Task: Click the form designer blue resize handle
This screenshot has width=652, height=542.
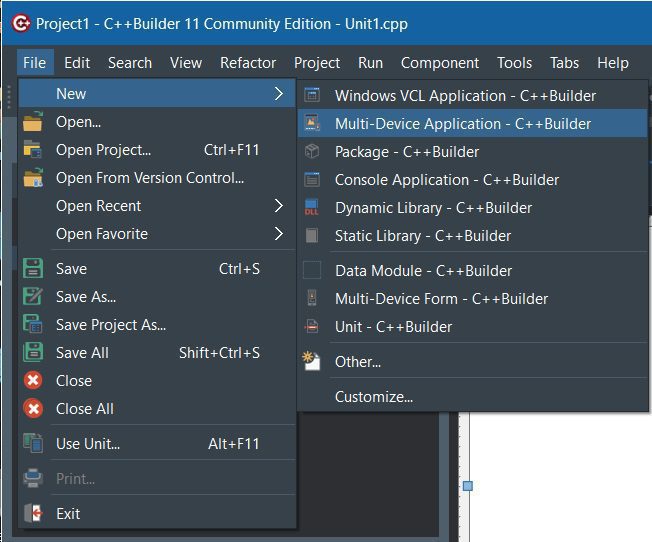Action: [468, 485]
